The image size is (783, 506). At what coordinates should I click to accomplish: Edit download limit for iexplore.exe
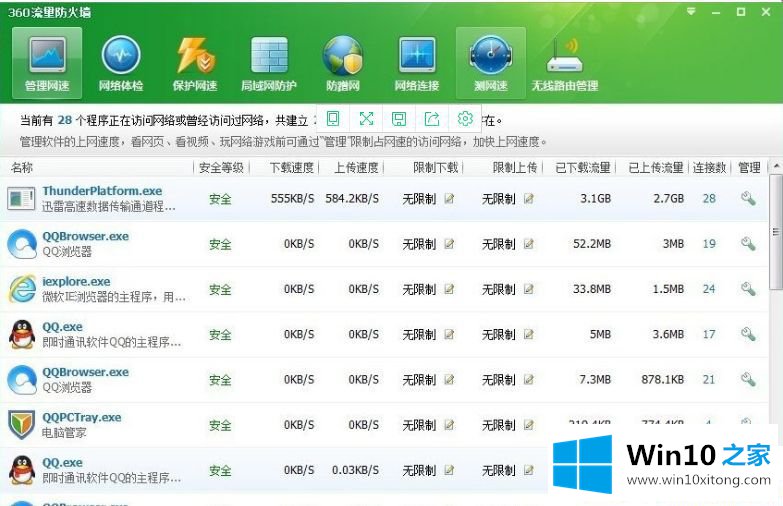click(449, 289)
